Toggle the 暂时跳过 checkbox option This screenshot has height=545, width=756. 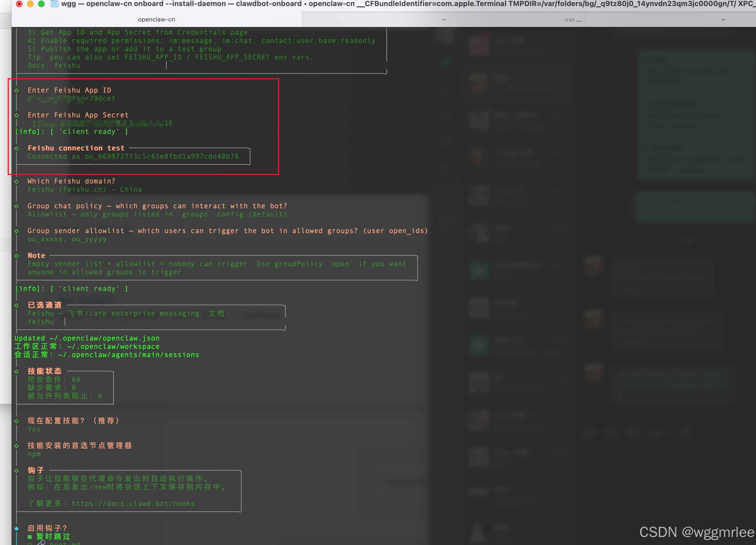[30, 537]
